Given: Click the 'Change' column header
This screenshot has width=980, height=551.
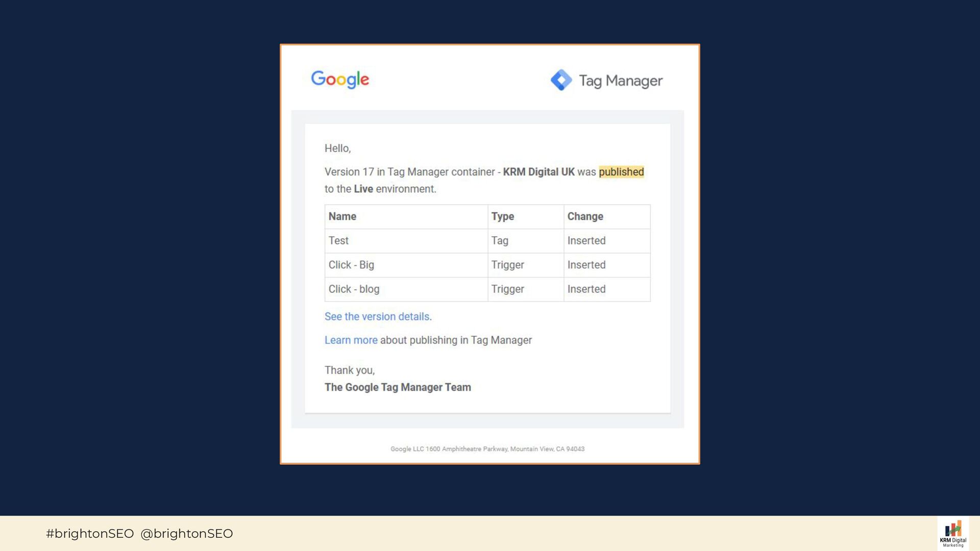Looking at the screenshot, I should point(585,216).
